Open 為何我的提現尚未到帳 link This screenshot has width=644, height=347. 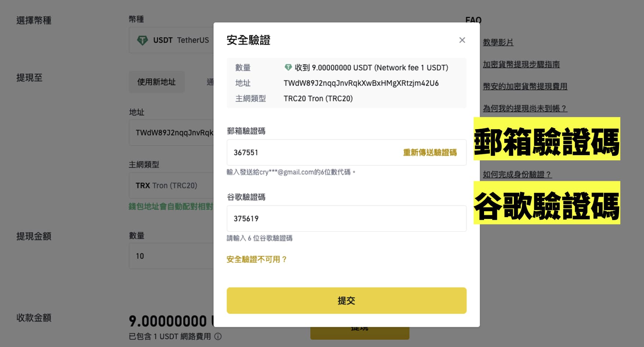point(525,108)
